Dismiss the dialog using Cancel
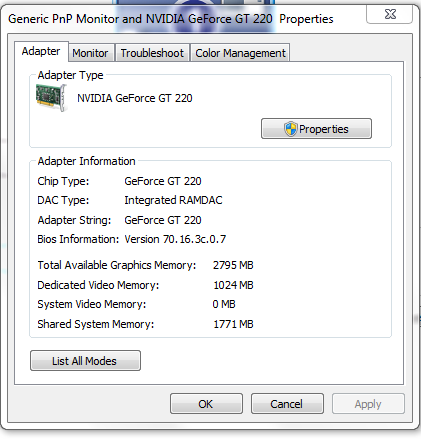This screenshot has height=443, width=421. click(287, 404)
